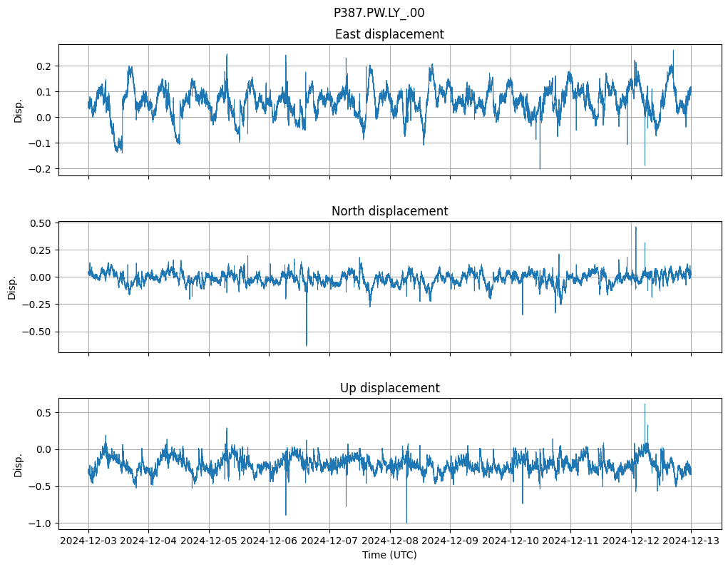Click the Disp. label of North plot

[x=12, y=287]
